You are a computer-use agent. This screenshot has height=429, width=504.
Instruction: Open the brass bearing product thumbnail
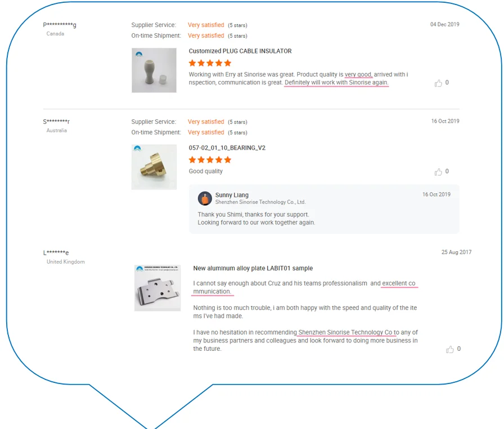coord(154,167)
